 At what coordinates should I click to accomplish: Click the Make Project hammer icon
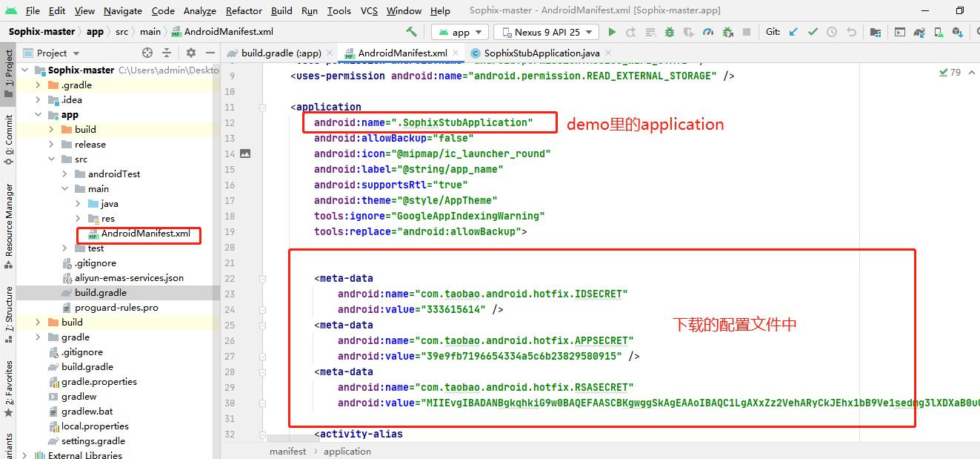click(x=412, y=32)
